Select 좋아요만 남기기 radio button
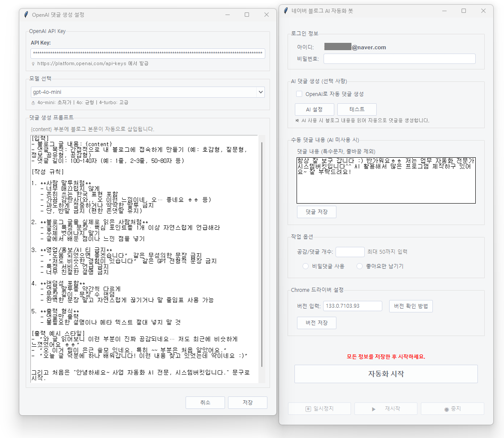 [360, 266]
